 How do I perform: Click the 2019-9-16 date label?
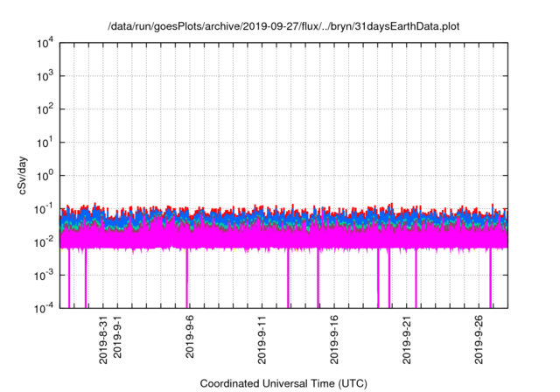click(x=334, y=339)
